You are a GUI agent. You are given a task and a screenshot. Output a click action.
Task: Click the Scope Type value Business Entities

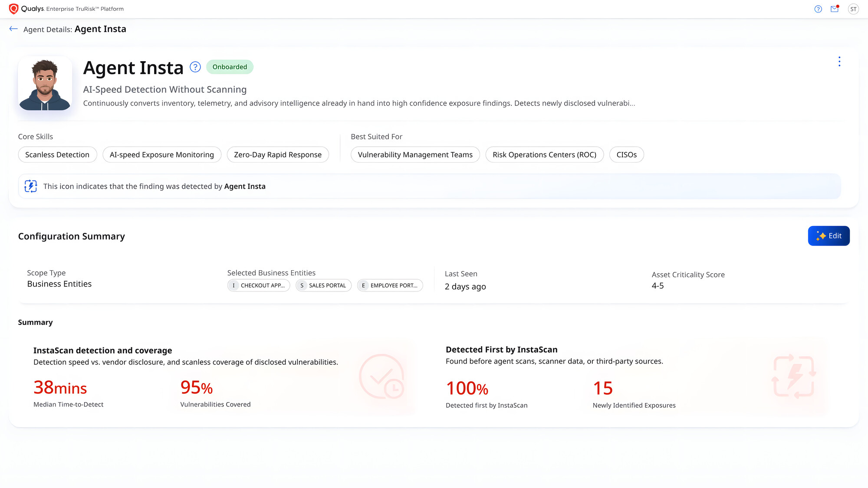pyautogui.click(x=59, y=284)
